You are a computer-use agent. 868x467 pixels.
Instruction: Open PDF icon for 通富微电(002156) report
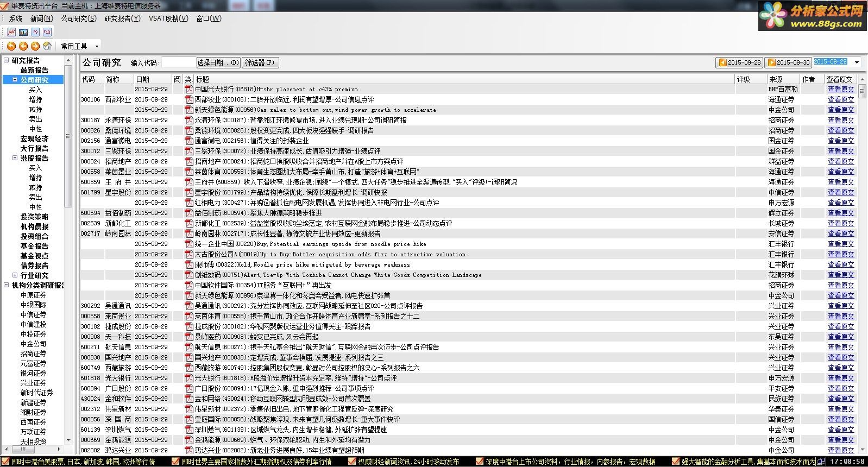(x=189, y=141)
